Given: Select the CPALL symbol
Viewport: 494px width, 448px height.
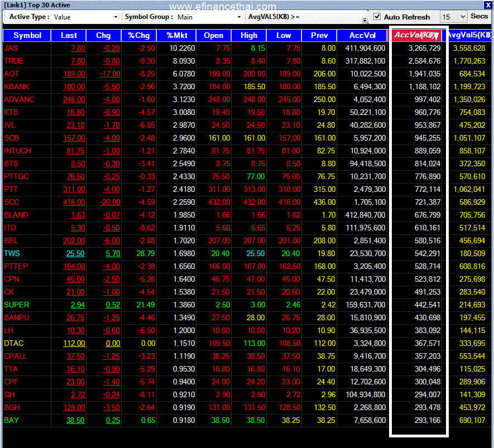Looking at the screenshot, I should pyautogui.click(x=16, y=357).
